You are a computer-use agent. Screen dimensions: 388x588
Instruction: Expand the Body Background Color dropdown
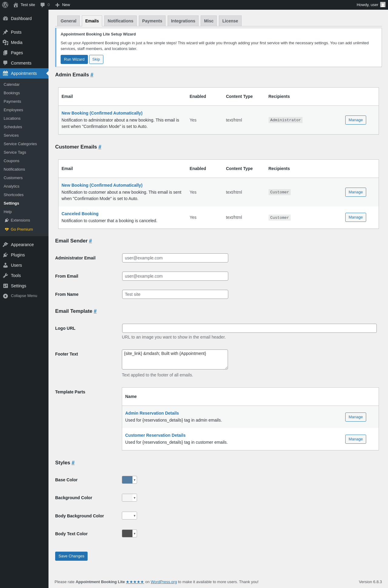point(135,516)
